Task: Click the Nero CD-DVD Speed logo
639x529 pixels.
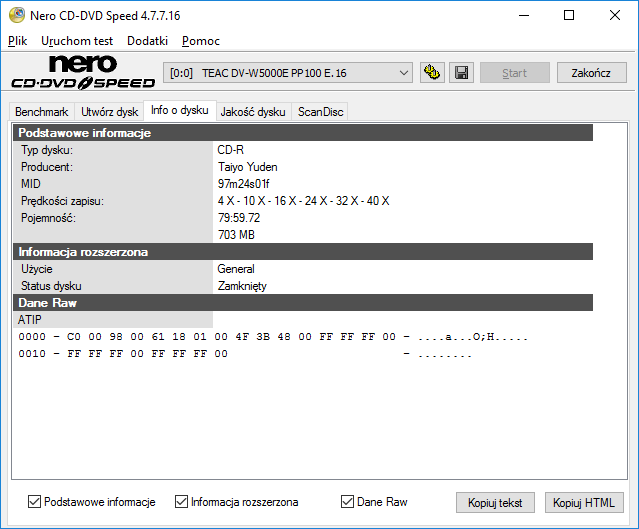Action: tap(83, 73)
